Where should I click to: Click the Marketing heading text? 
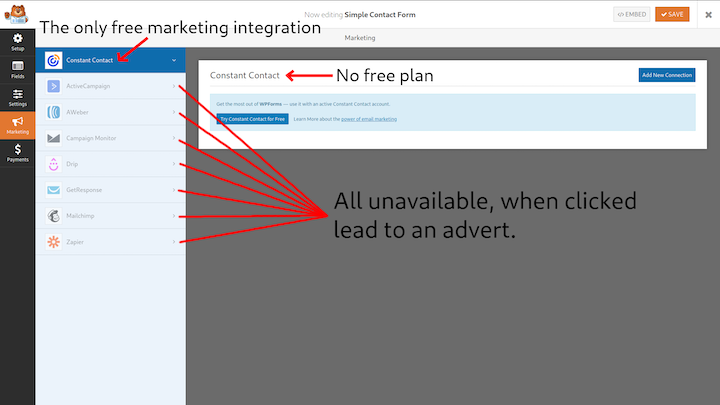point(360,38)
